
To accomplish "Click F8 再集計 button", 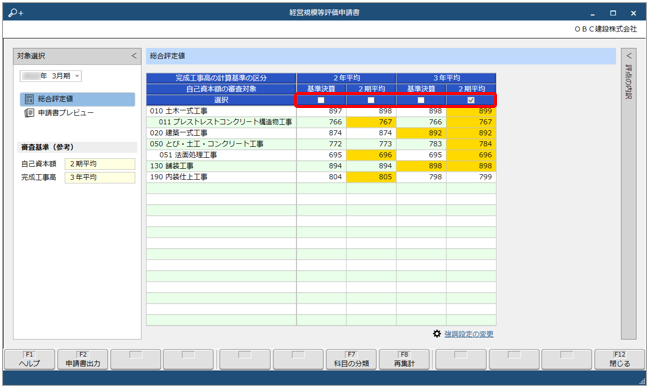I will coord(404,359).
